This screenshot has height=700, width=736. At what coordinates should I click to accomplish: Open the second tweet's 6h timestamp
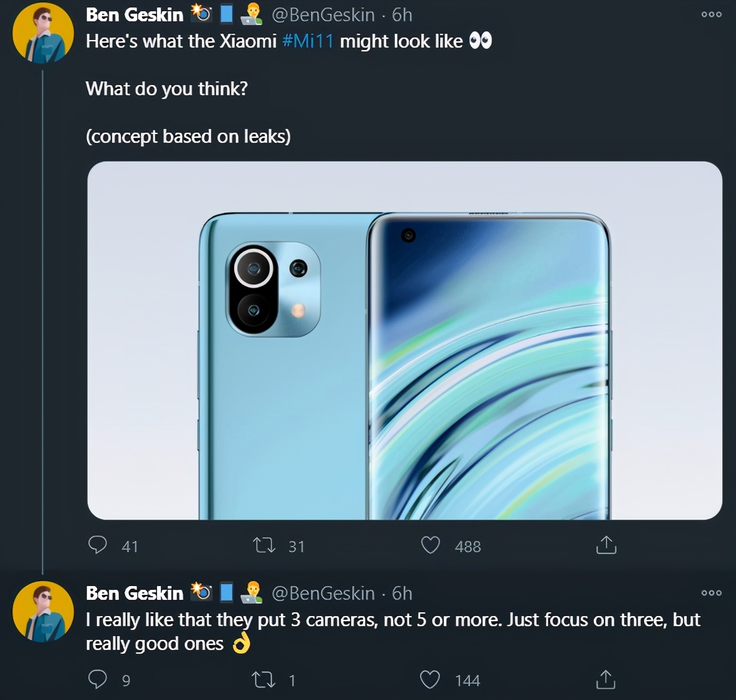point(402,593)
